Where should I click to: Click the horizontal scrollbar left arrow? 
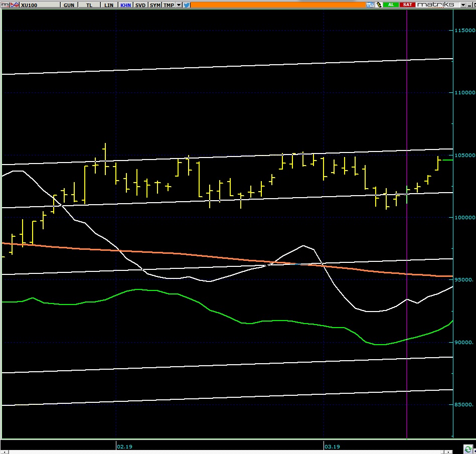pyautogui.click(x=4, y=452)
